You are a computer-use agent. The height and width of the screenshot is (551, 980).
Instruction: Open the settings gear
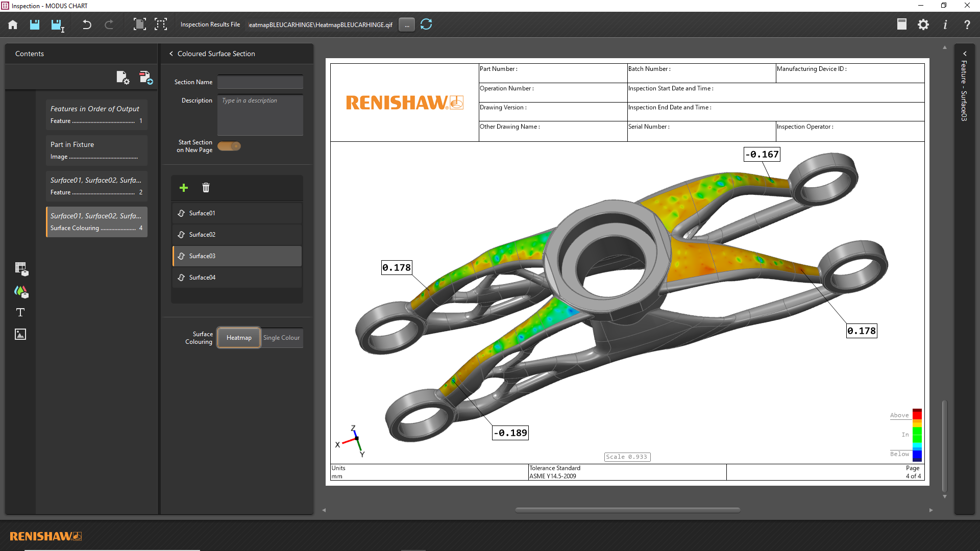coord(923,24)
